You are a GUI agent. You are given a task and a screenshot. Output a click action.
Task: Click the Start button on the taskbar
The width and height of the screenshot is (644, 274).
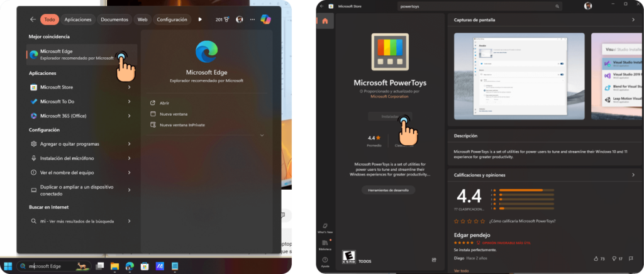pos(9,266)
